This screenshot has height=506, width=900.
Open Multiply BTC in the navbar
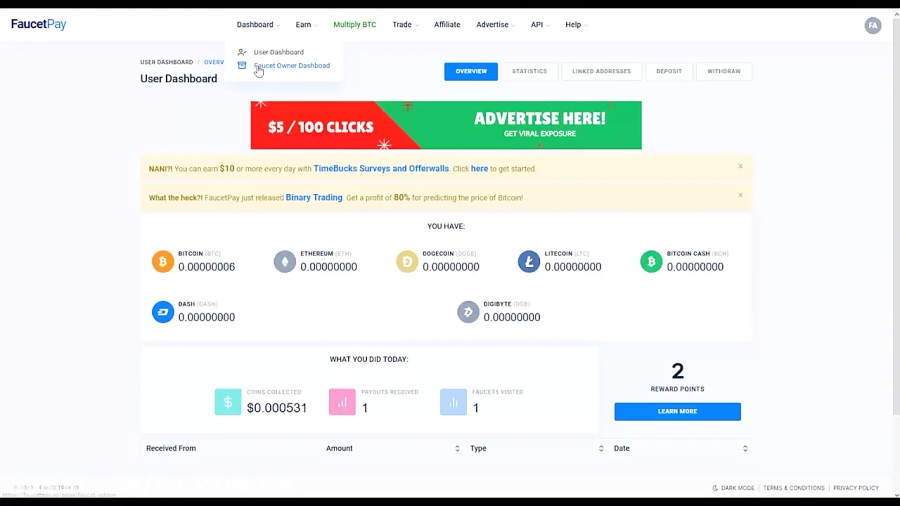(x=355, y=25)
